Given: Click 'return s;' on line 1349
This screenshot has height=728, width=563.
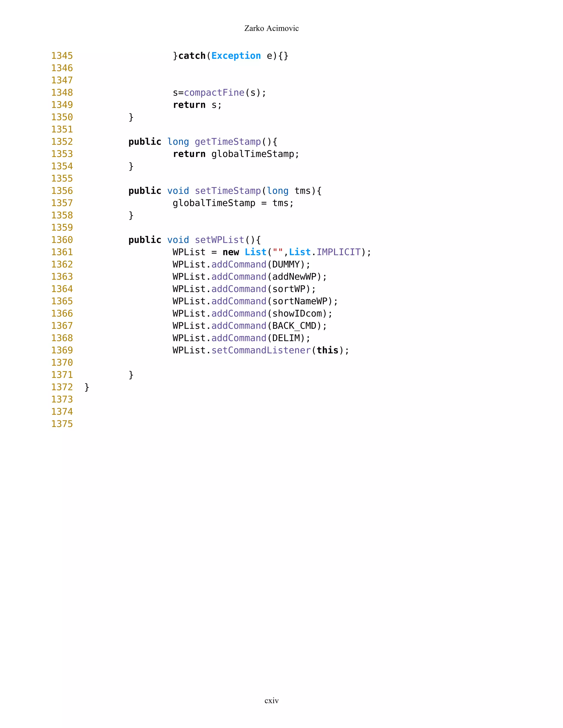Looking at the screenshot, I should 197,105.
